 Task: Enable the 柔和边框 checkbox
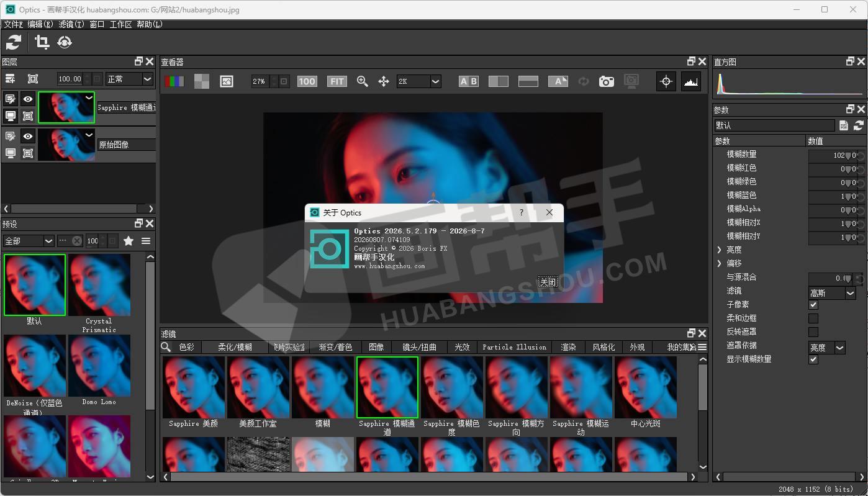point(813,318)
